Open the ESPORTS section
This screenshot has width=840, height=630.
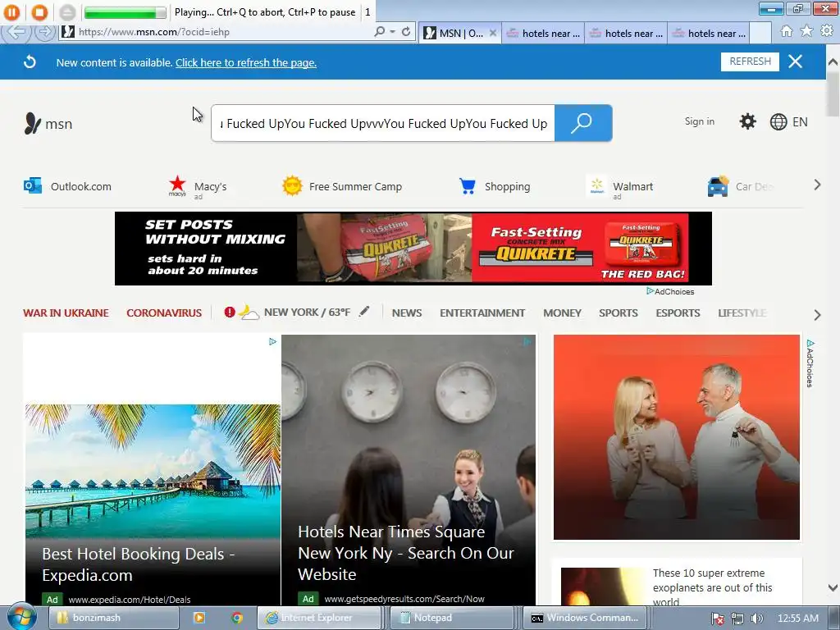678,313
